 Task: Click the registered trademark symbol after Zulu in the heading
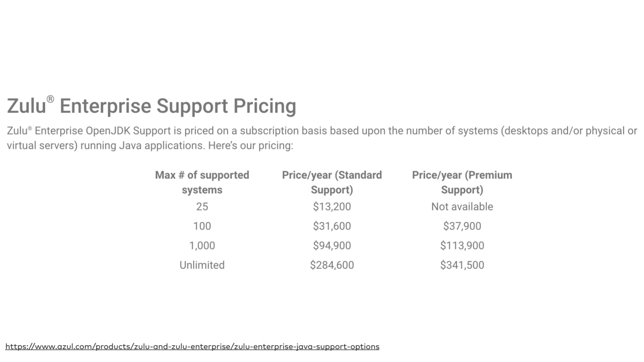pos(50,99)
